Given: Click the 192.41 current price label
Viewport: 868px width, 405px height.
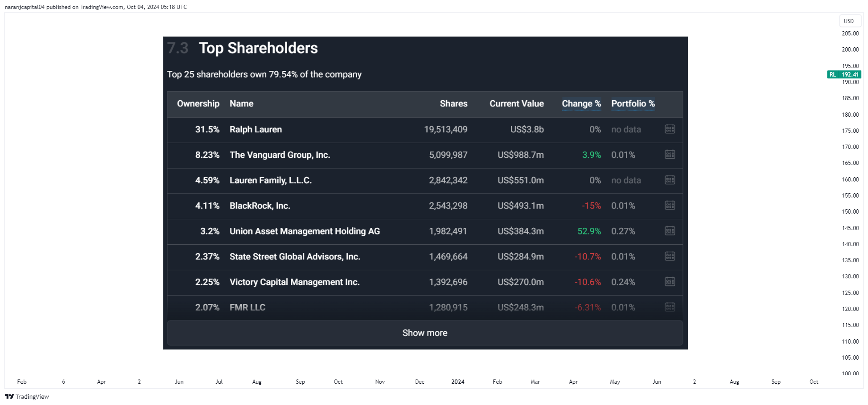Looking at the screenshot, I should pyautogui.click(x=850, y=75).
